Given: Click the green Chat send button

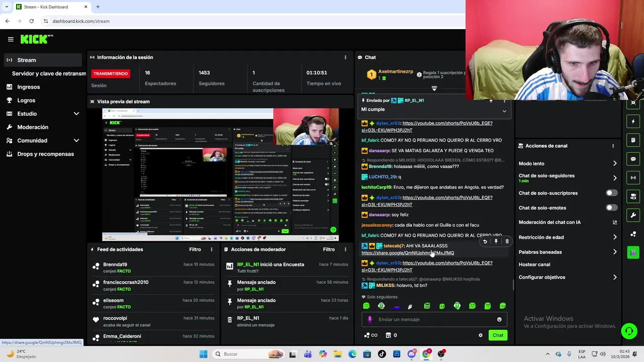Looking at the screenshot, I should click(498, 335).
